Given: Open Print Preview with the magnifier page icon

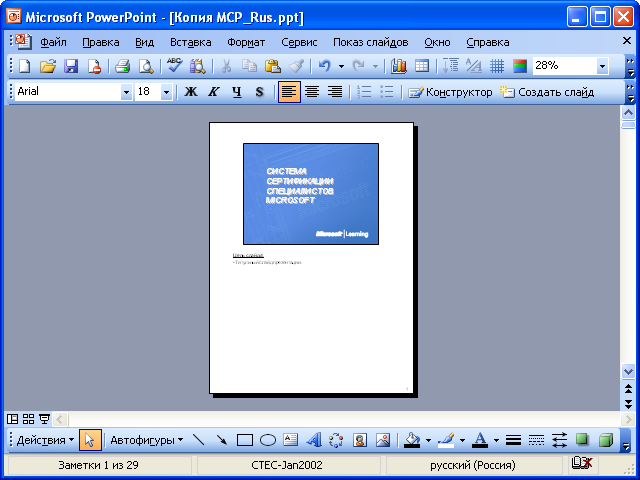Looking at the screenshot, I should tap(146, 66).
